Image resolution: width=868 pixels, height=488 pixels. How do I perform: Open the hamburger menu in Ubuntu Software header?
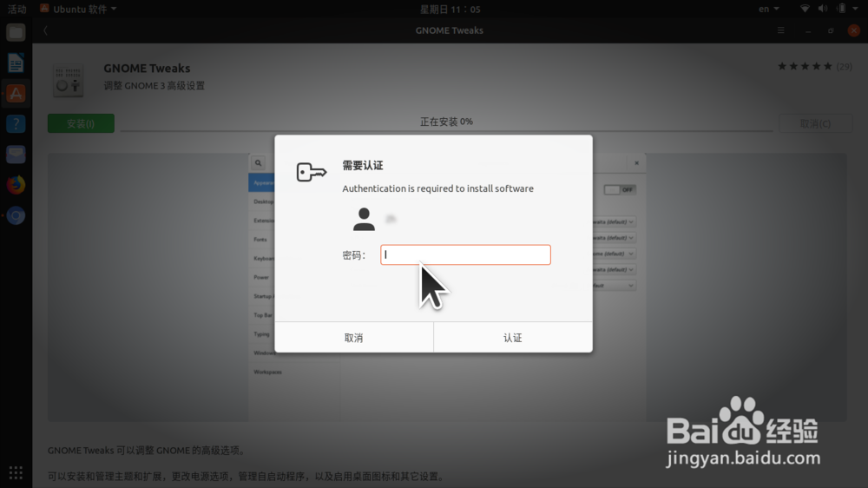coord(781,30)
